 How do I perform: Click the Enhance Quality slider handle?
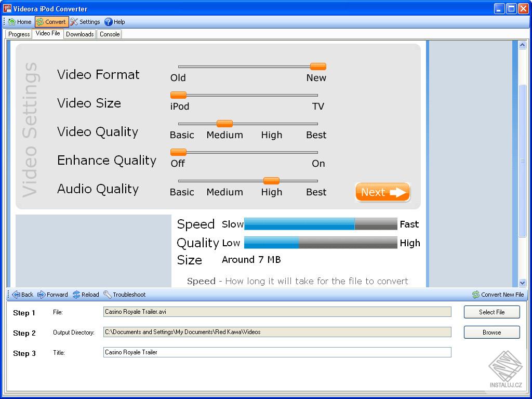[178, 152]
